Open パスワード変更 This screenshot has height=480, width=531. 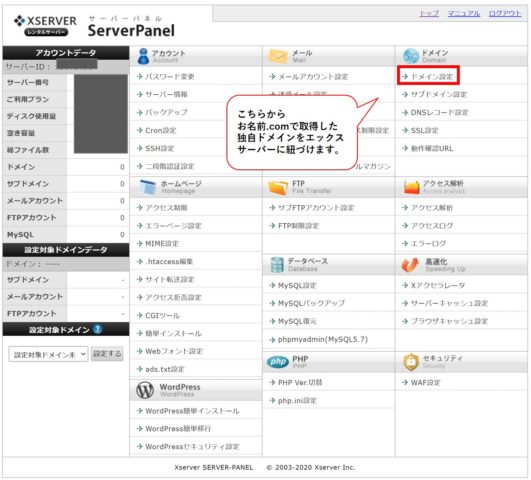pos(170,77)
